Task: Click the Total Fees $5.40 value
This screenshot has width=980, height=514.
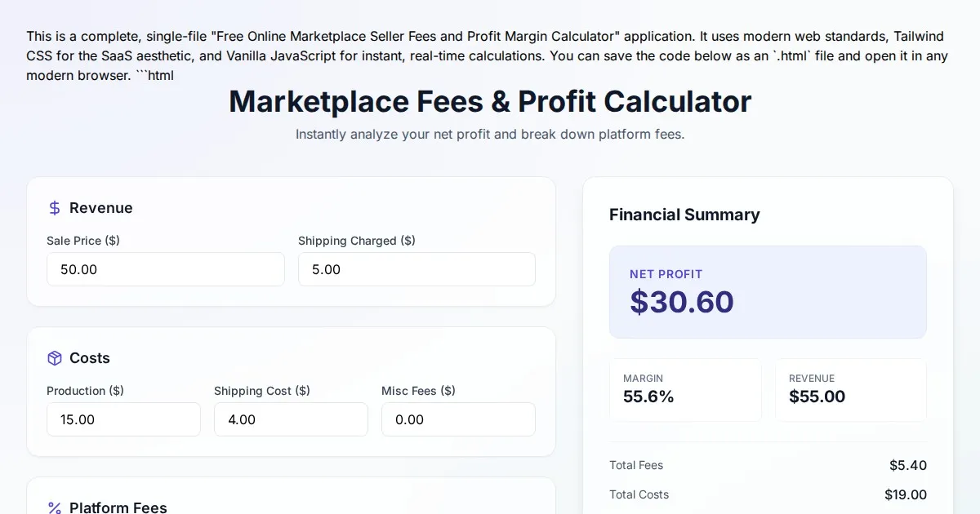Action: click(907, 465)
